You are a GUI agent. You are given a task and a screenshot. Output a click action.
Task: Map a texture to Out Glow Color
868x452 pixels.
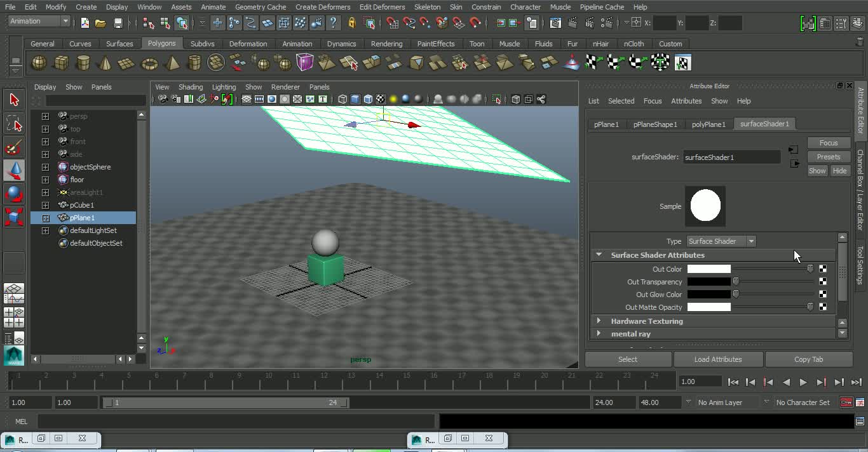point(823,295)
